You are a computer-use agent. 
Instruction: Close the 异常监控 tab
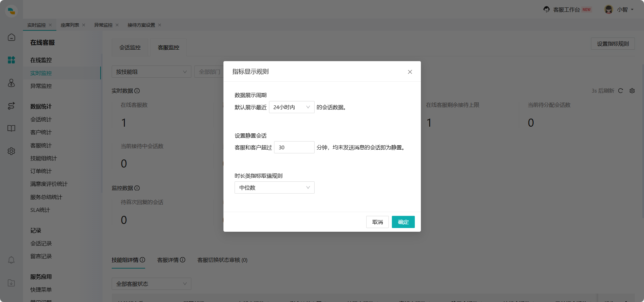pyautogui.click(x=117, y=25)
